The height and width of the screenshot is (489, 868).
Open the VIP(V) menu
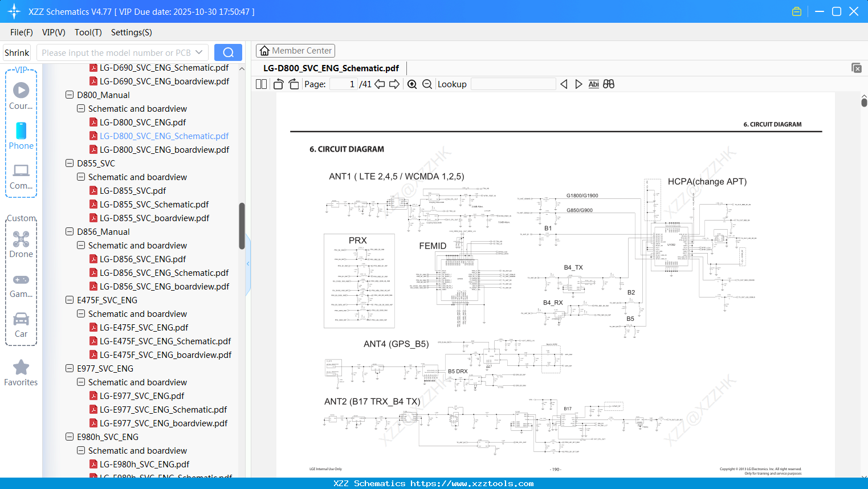[53, 32]
